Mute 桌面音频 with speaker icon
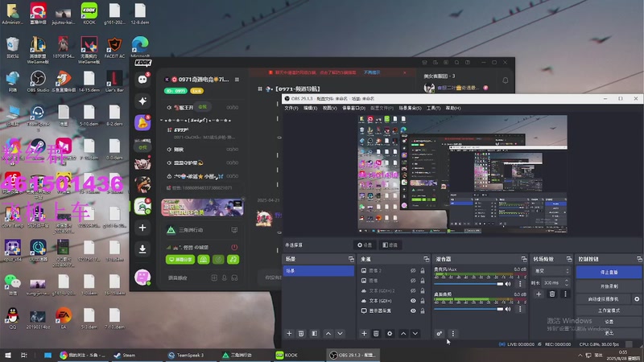 click(508, 309)
